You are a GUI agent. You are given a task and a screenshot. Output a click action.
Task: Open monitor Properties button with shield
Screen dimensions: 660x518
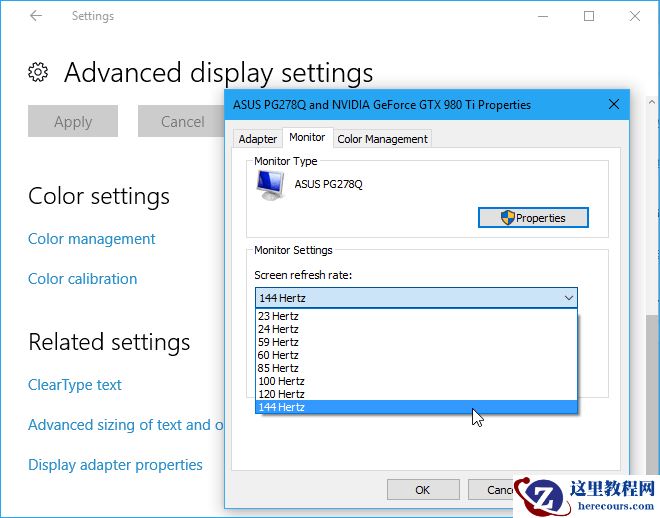pos(533,218)
